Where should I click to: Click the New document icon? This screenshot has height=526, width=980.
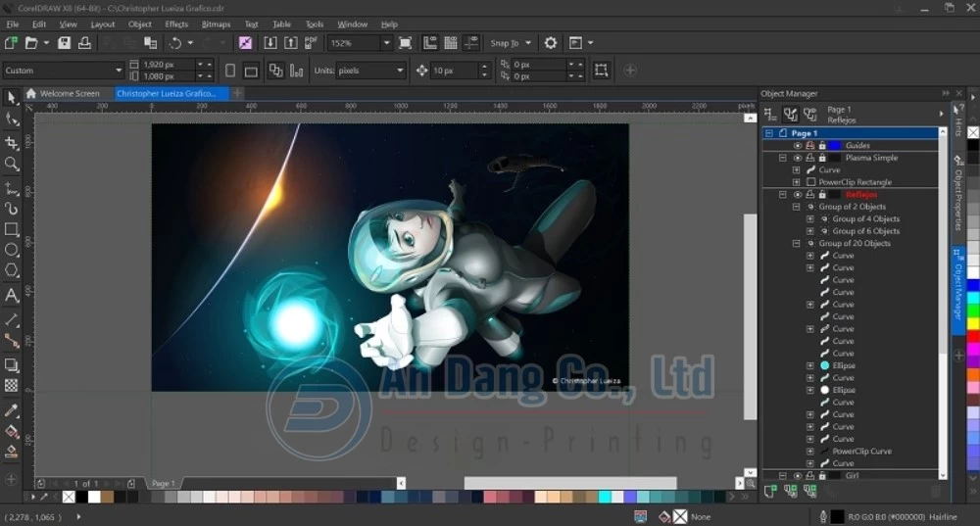pos(11,42)
